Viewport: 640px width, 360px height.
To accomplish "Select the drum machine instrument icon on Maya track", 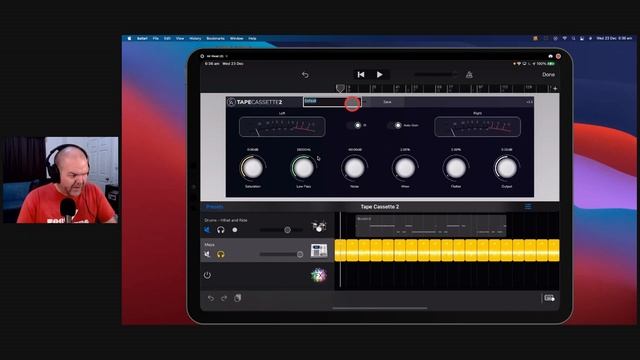I will click(x=319, y=250).
